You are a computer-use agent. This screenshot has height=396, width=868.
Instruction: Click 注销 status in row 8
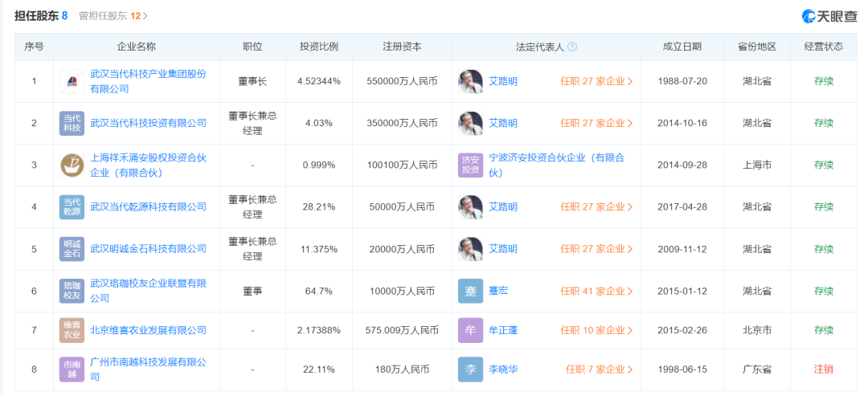tap(824, 369)
